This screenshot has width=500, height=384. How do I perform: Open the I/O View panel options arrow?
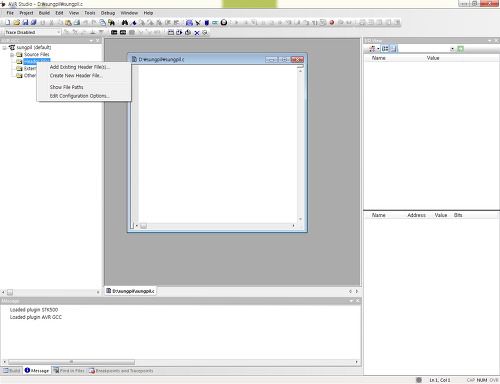pyautogui.click(x=490, y=41)
